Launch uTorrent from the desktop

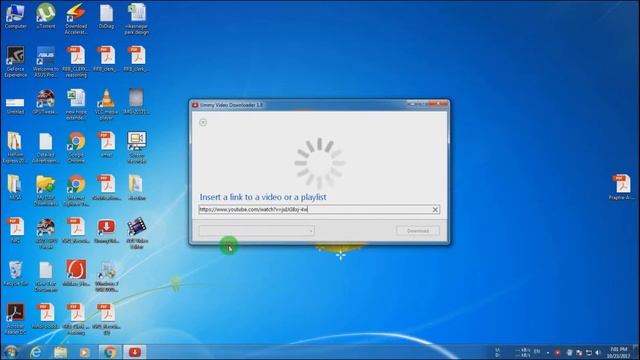tap(45, 16)
